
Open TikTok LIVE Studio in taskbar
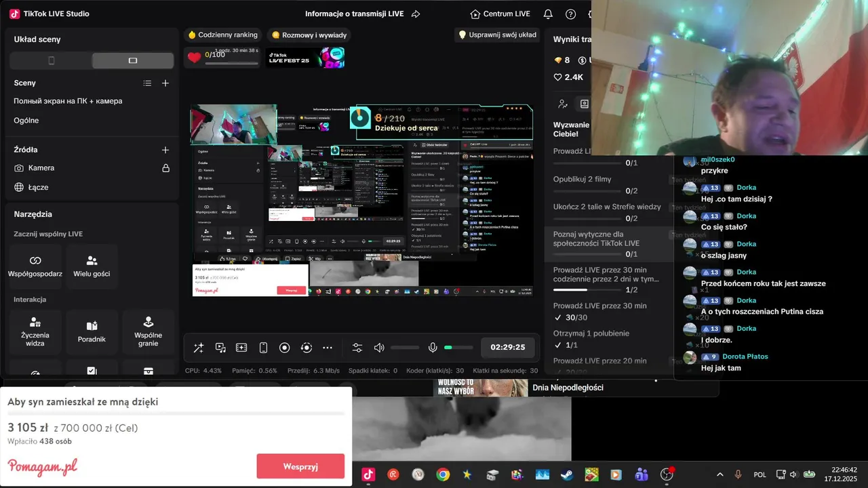pos(368,474)
